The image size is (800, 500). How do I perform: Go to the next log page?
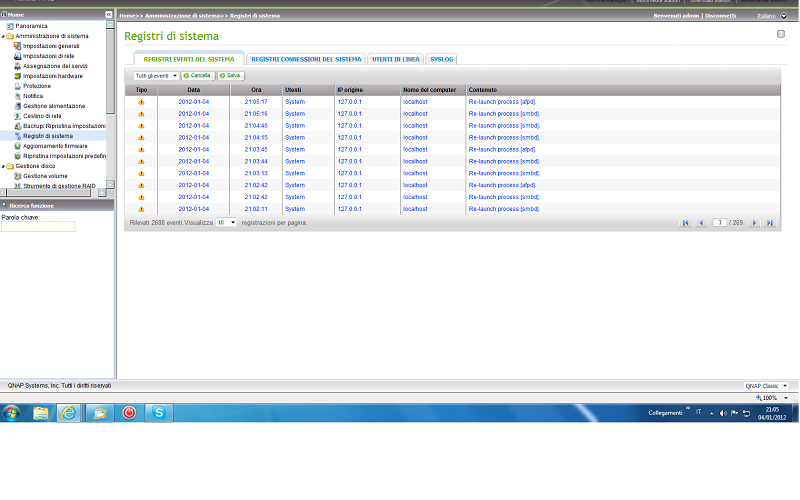(x=755, y=223)
